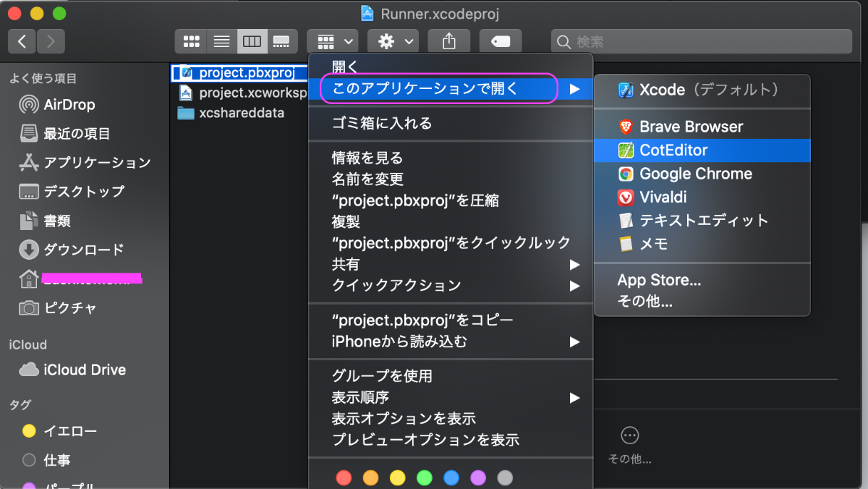Apply the red tag color
Image resolution: width=868 pixels, height=489 pixels.
point(344,477)
